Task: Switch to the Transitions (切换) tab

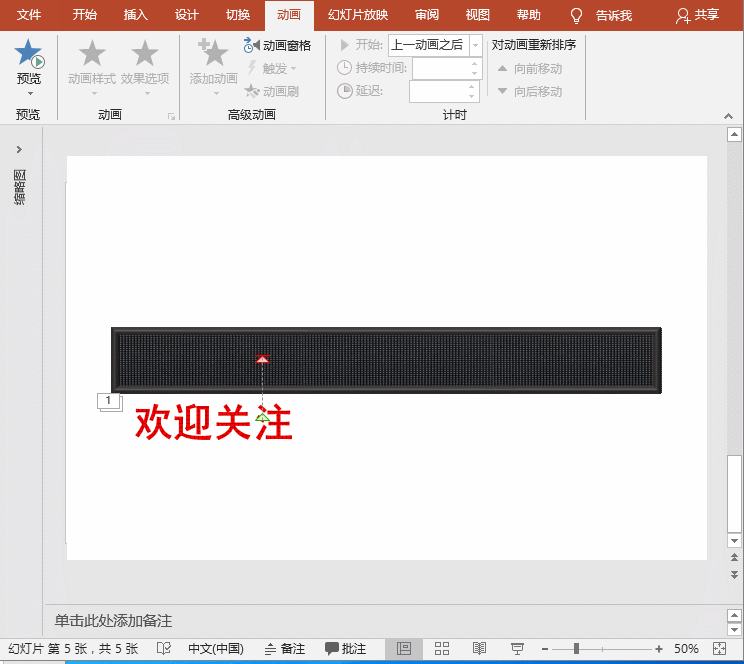Action: coord(238,15)
